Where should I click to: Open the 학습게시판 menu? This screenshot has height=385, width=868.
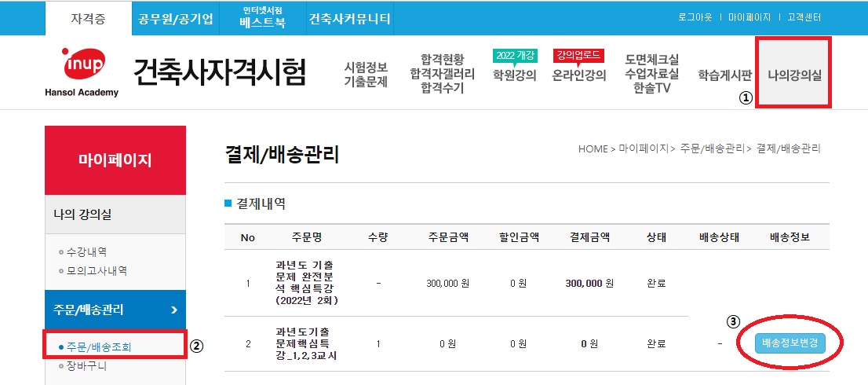(724, 75)
